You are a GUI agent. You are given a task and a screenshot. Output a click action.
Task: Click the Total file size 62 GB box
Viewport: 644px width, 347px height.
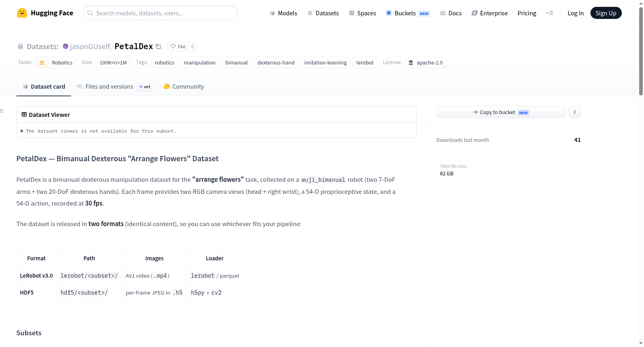pyautogui.click(x=454, y=170)
